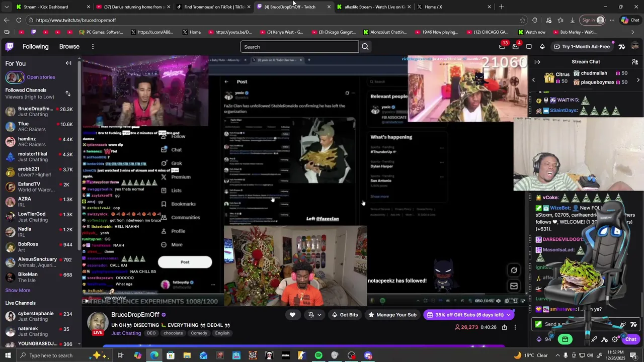Viewport: 644px width, 362px height.
Task: Open moistcr1tikal channel in sidebar
Action: pyautogui.click(x=39, y=157)
